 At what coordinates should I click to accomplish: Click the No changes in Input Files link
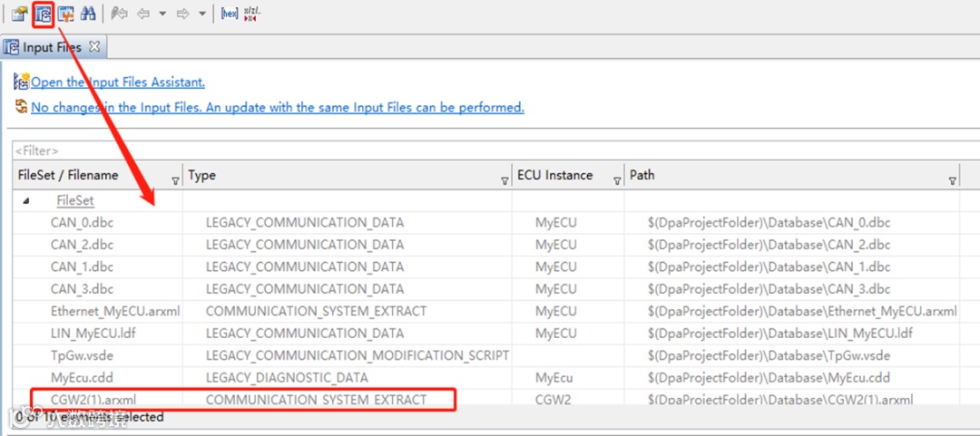[278, 108]
